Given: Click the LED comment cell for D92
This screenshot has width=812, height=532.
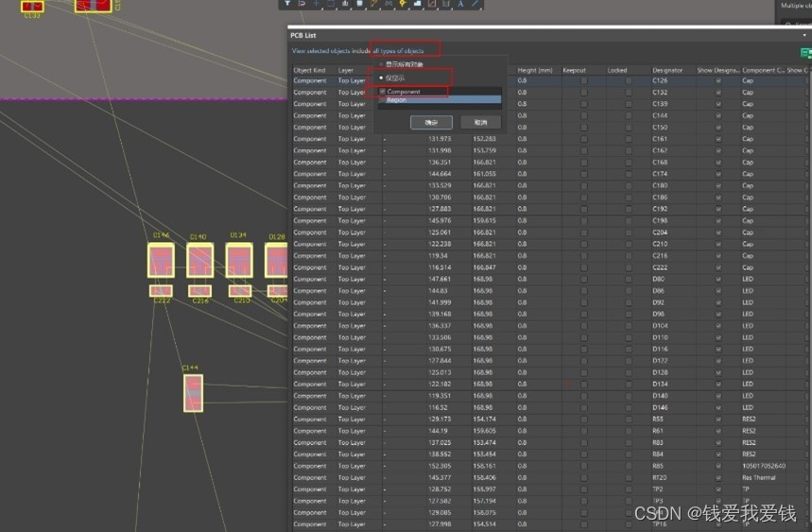Looking at the screenshot, I should pos(748,302).
